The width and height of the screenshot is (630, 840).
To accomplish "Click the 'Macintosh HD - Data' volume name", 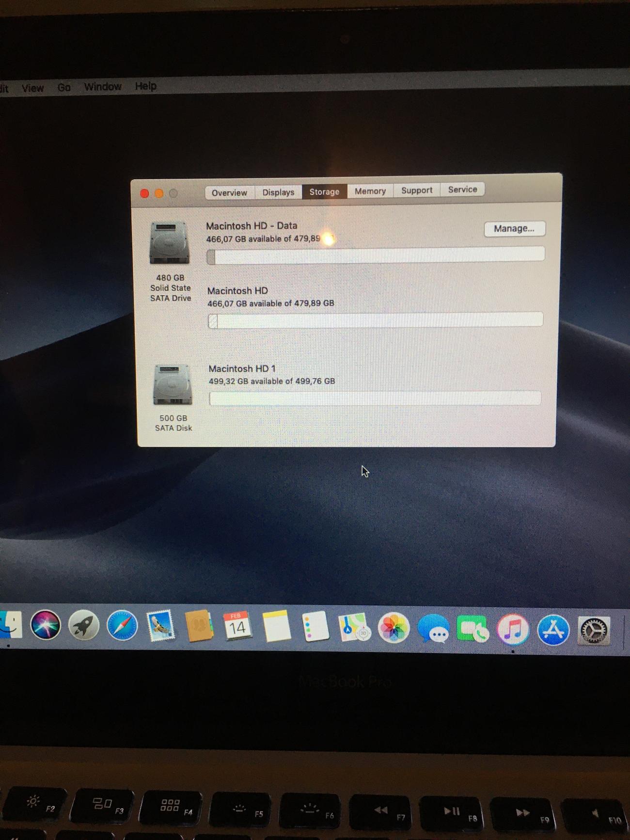I will point(252,226).
